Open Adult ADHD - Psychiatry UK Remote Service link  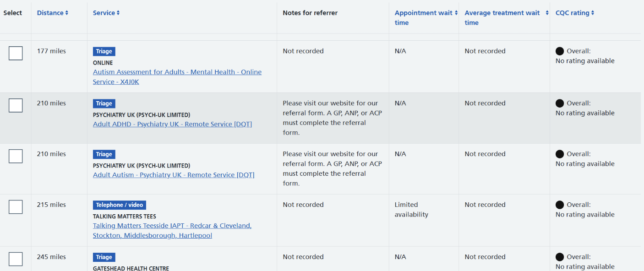172,124
